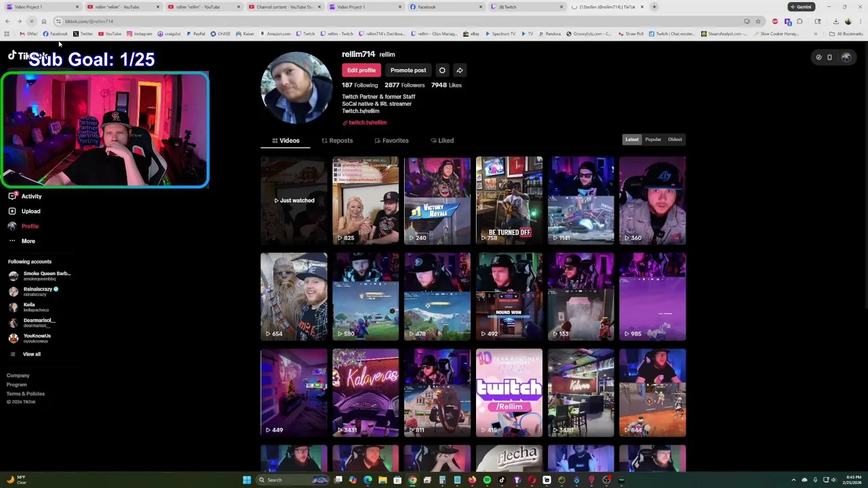This screenshot has width=868, height=488.
Task: Open the YouTube bookmark in bookmarks bar
Action: click(x=110, y=34)
